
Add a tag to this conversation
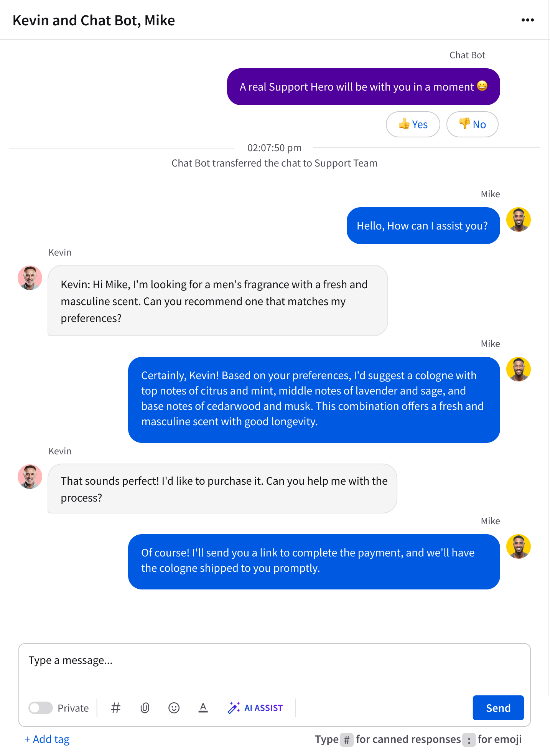[x=47, y=739]
